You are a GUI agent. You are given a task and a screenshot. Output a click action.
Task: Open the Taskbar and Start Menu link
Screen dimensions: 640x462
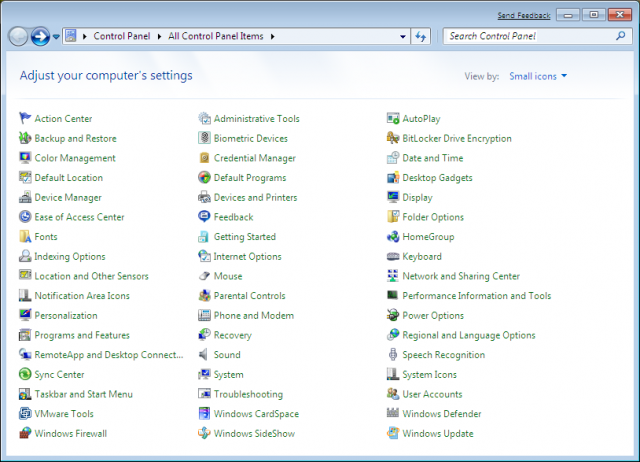[84, 394]
